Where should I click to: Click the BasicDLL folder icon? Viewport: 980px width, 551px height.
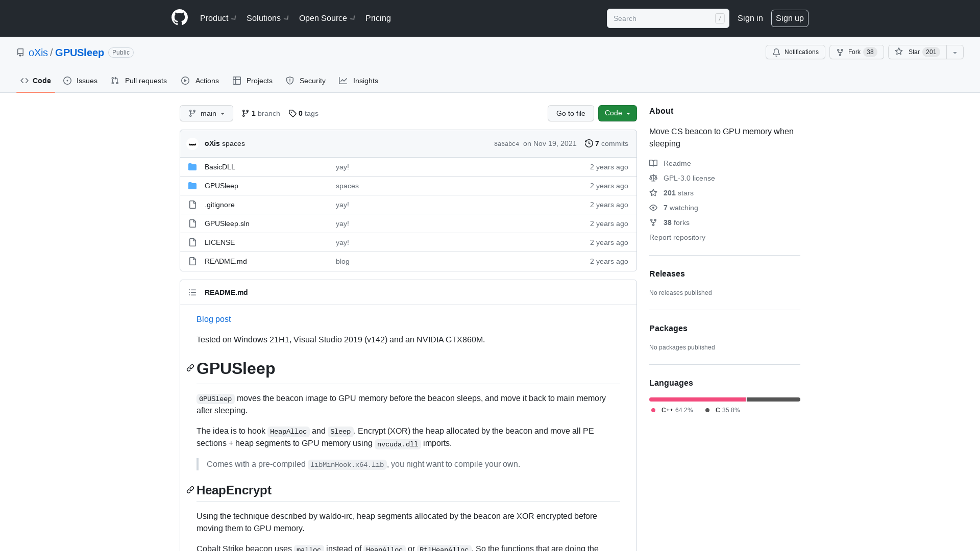192,167
